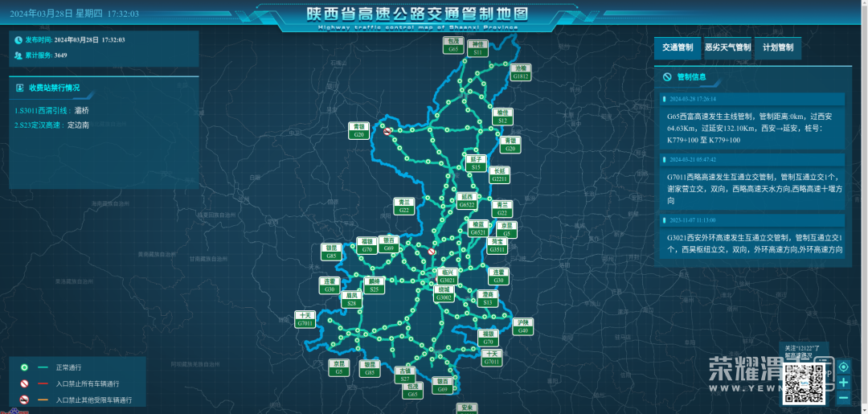Switch to the 交通管制 tab
868x414 pixels.
pos(678,47)
